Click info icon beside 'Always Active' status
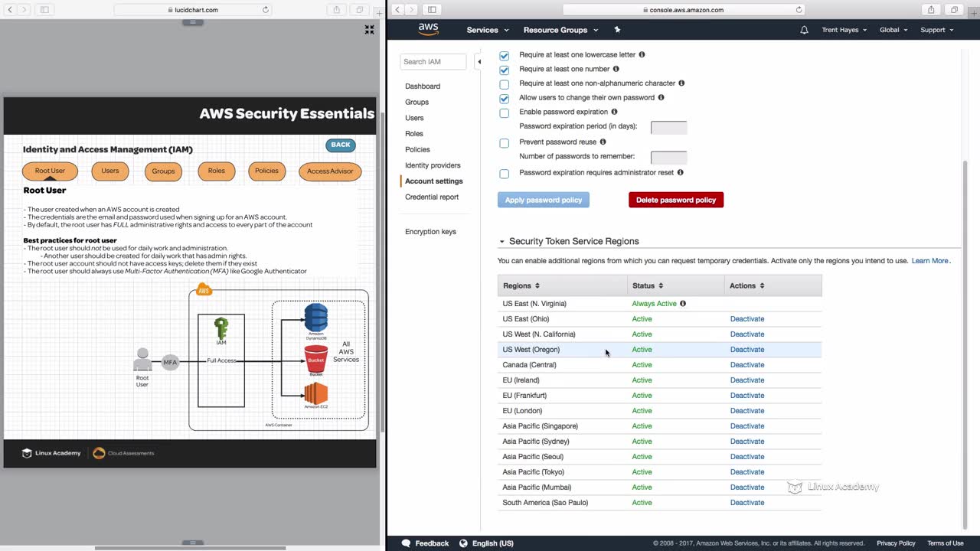 tap(683, 304)
